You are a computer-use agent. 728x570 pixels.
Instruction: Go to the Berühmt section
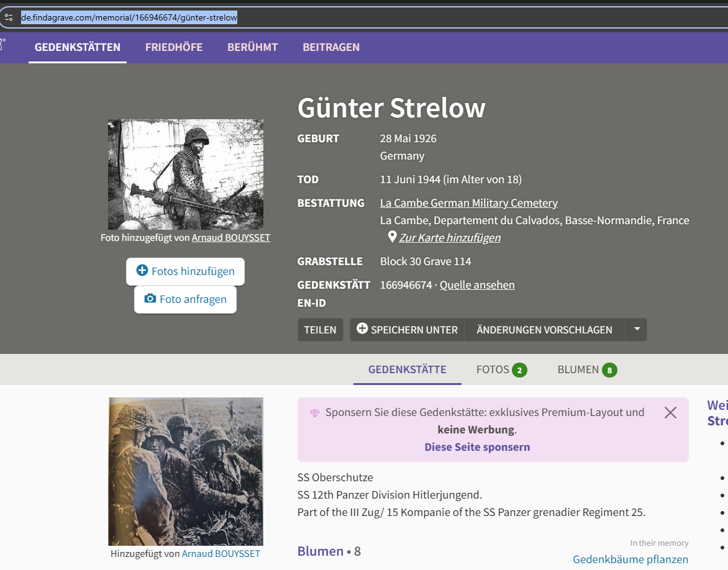tap(252, 47)
